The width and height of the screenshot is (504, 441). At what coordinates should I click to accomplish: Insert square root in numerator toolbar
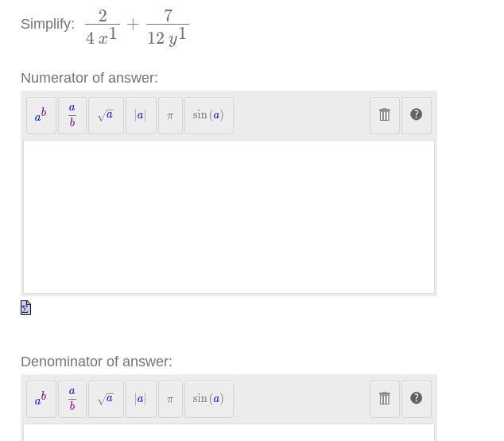click(x=106, y=115)
